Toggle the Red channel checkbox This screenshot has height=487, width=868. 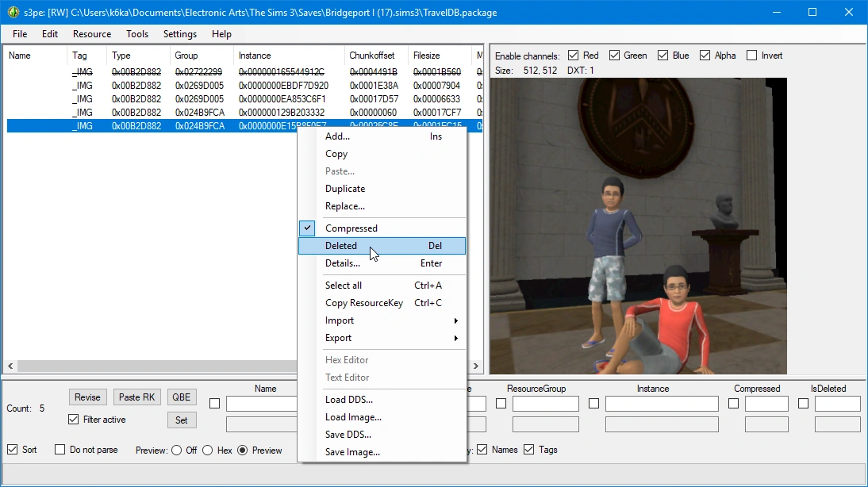(574, 56)
